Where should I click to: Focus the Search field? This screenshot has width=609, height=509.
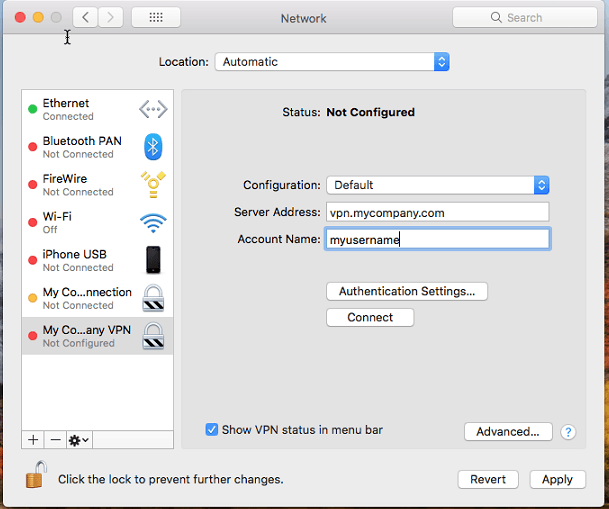tap(525, 17)
